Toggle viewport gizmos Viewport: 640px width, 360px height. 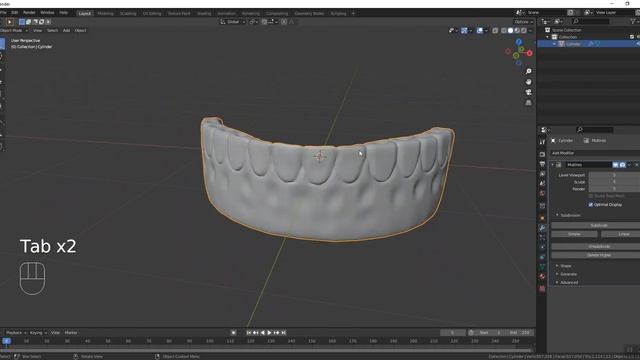click(464, 31)
